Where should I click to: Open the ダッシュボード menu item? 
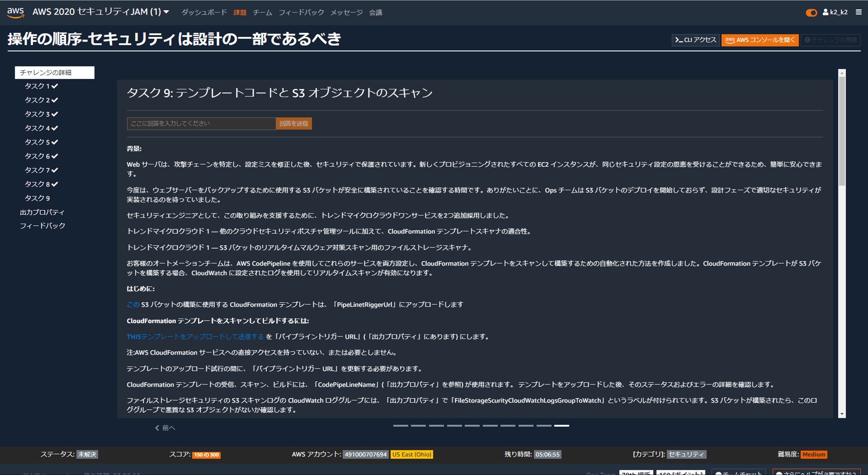(204, 12)
